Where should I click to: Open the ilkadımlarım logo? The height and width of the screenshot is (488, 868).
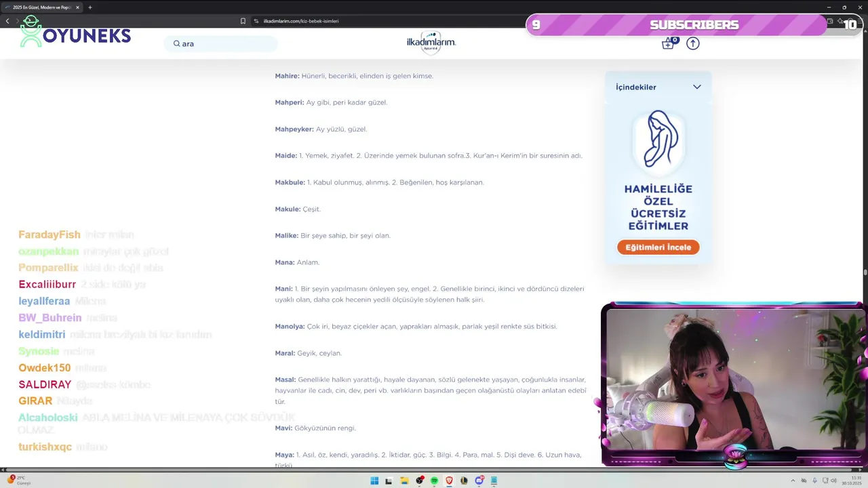pyautogui.click(x=431, y=42)
